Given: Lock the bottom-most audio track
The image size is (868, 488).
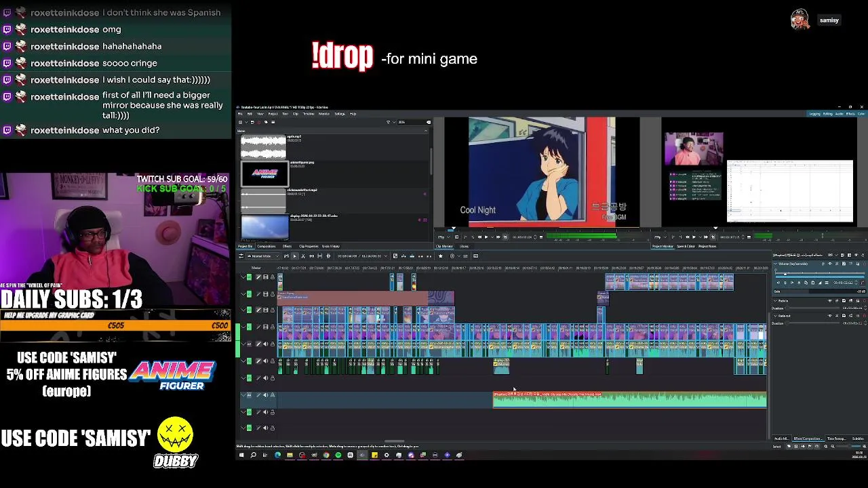Looking at the screenshot, I should 273,428.
